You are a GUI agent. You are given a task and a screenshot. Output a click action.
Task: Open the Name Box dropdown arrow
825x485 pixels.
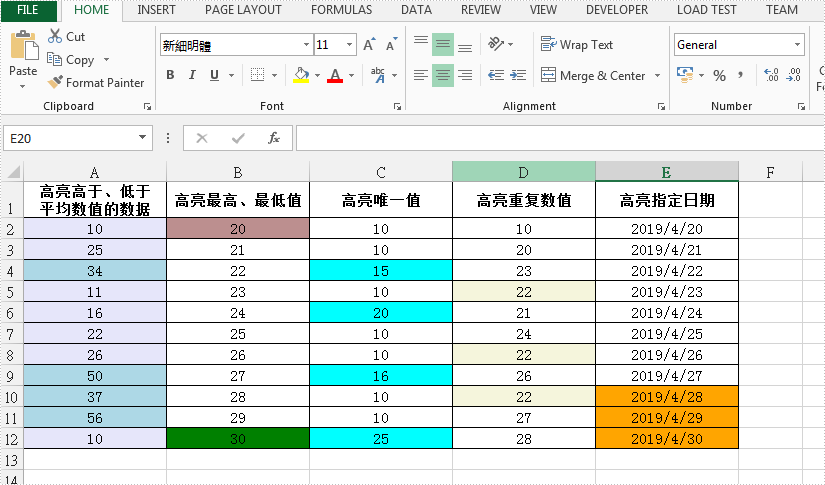pos(143,138)
